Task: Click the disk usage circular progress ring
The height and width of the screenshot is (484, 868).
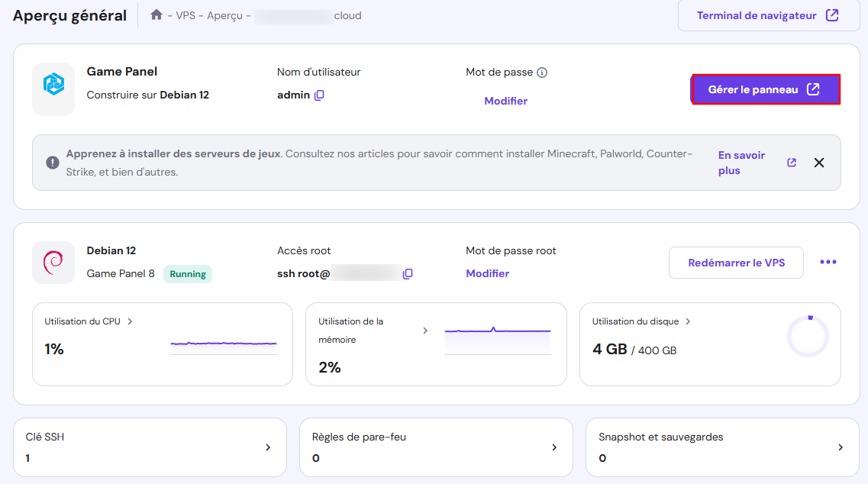Action: pyautogui.click(x=808, y=334)
